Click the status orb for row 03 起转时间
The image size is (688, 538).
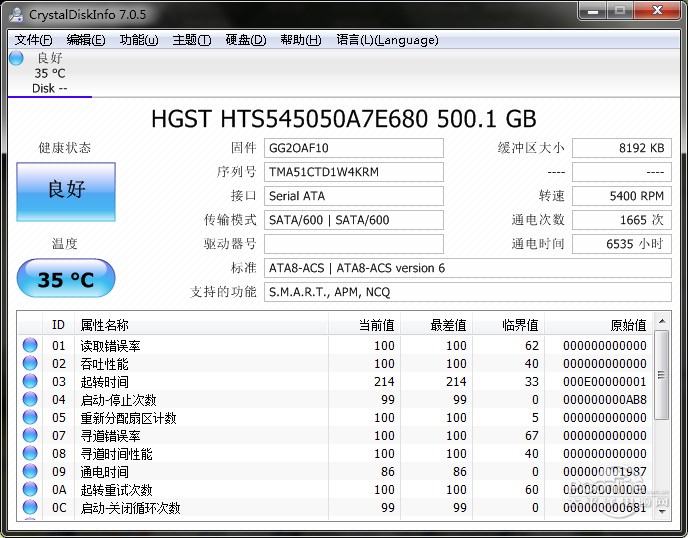click(30, 382)
